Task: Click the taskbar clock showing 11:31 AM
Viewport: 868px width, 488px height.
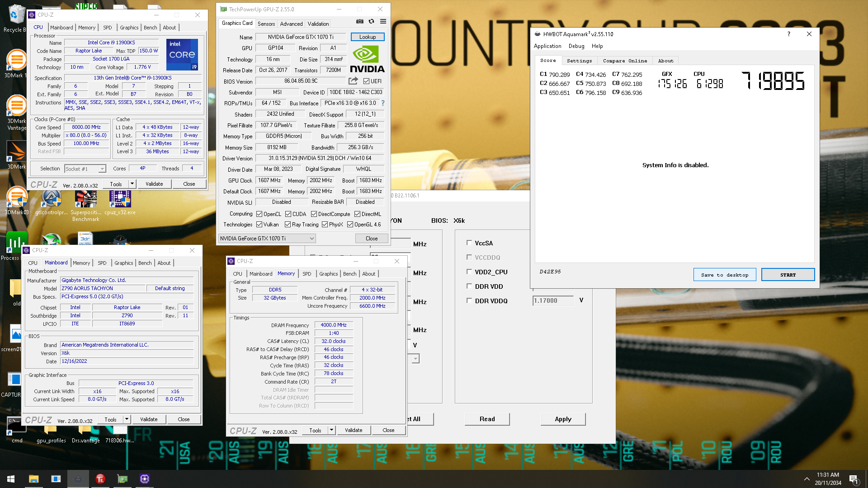Action: pos(828,479)
